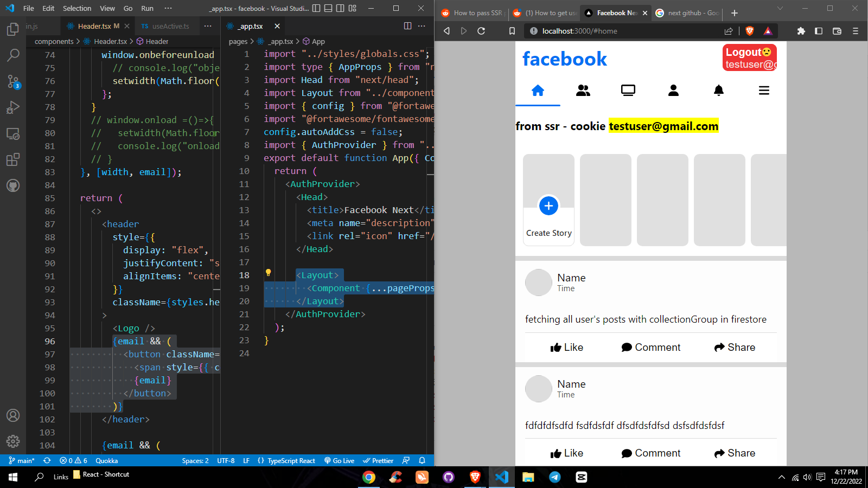Open the Watch section icon on Facebook
This screenshot has width=868, height=488.
tap(628, 91)
